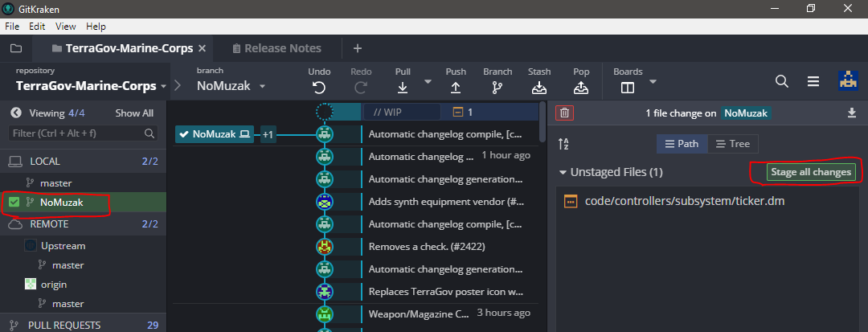Viewport: 868px width, 332px height.
Task: Switch file view to Path
Action: tap(682, 144)
